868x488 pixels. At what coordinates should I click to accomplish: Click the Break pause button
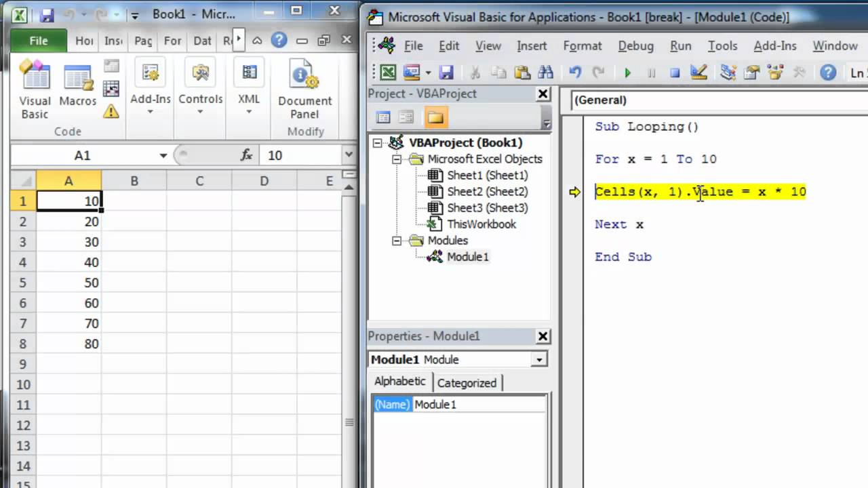pos(652,72)
